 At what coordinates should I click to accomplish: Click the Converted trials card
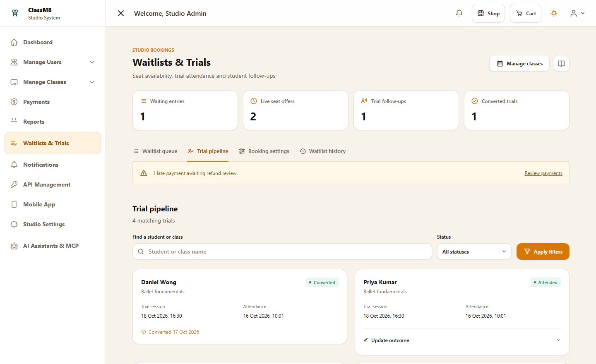517,110
